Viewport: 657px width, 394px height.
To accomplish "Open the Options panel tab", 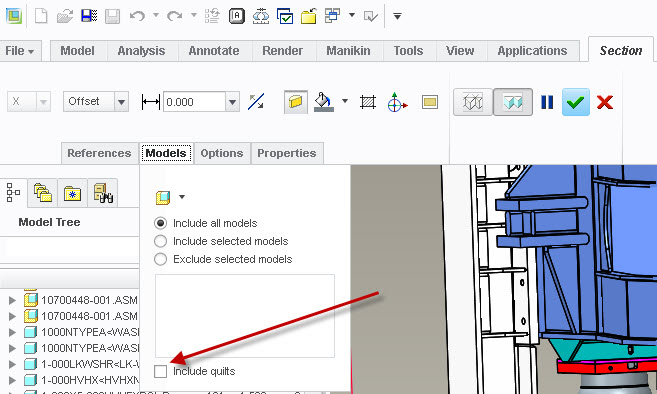I will click(x=222, y=153).
